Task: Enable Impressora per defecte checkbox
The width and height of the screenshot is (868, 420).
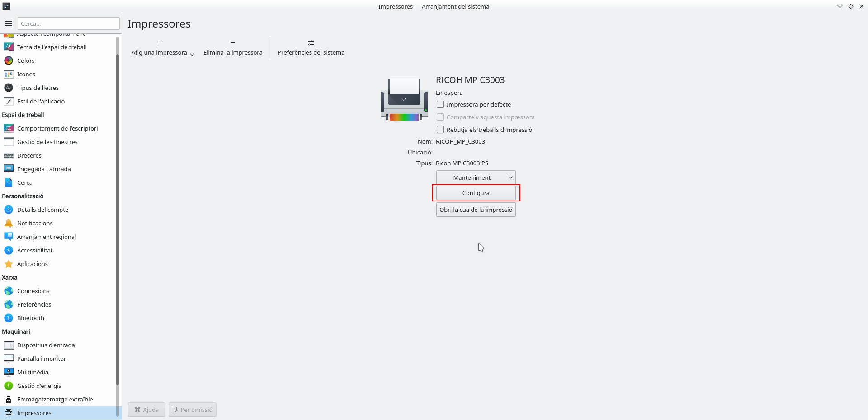Action: pyautogui.click(x=440, y=104)
